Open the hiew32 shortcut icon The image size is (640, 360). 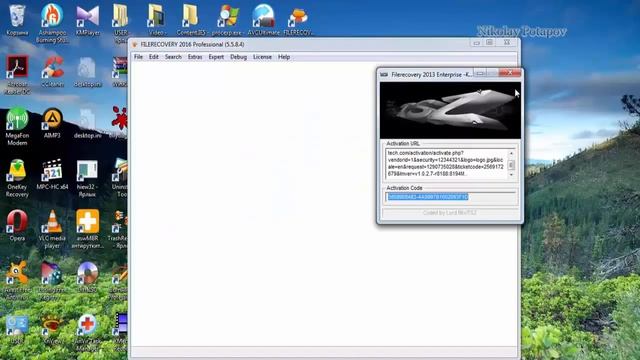click(87, 178)
